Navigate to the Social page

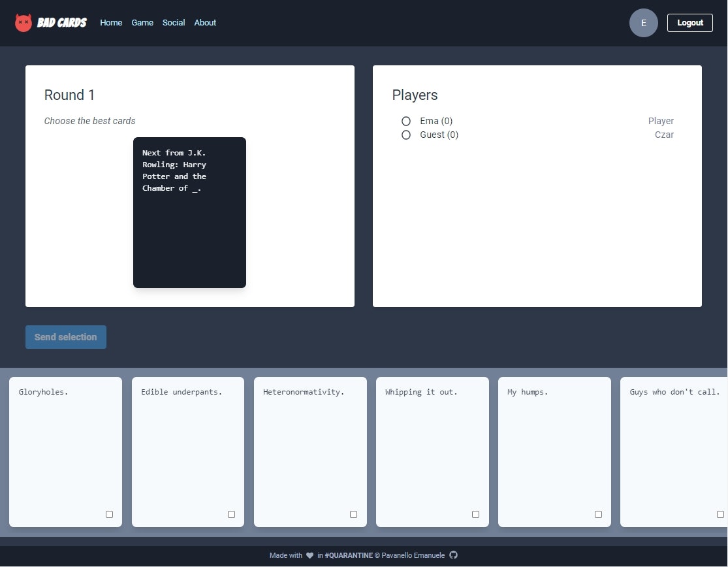pos(174,22)
